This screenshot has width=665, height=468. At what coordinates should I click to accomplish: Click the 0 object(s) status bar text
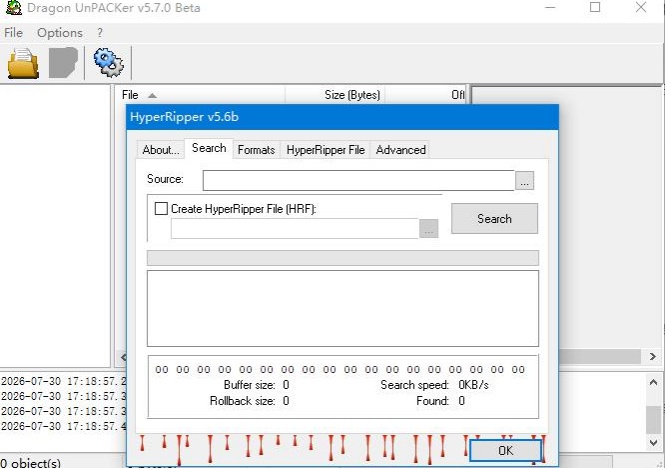click(x=31, y=462)
